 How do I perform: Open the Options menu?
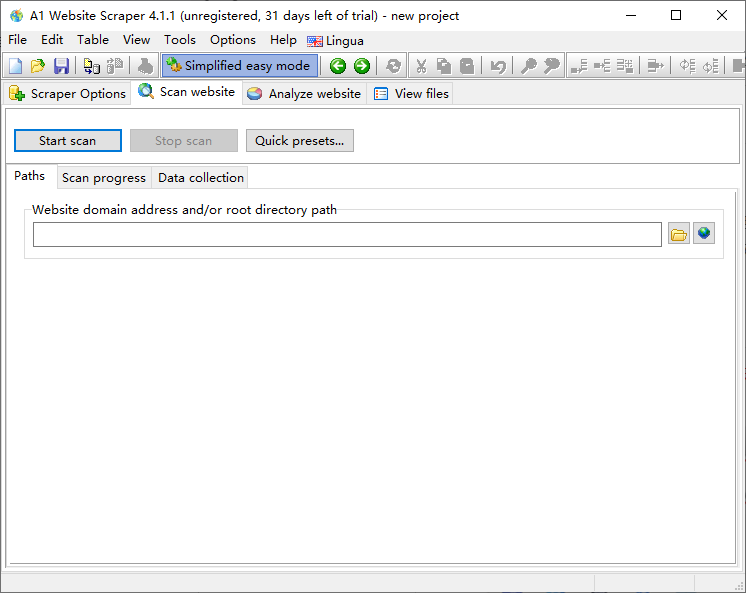tap(233, 40)
